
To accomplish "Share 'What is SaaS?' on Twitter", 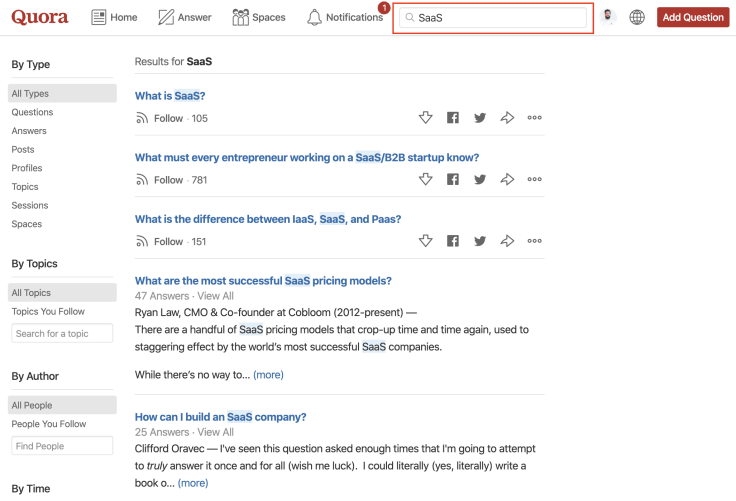I will point(480,117).
